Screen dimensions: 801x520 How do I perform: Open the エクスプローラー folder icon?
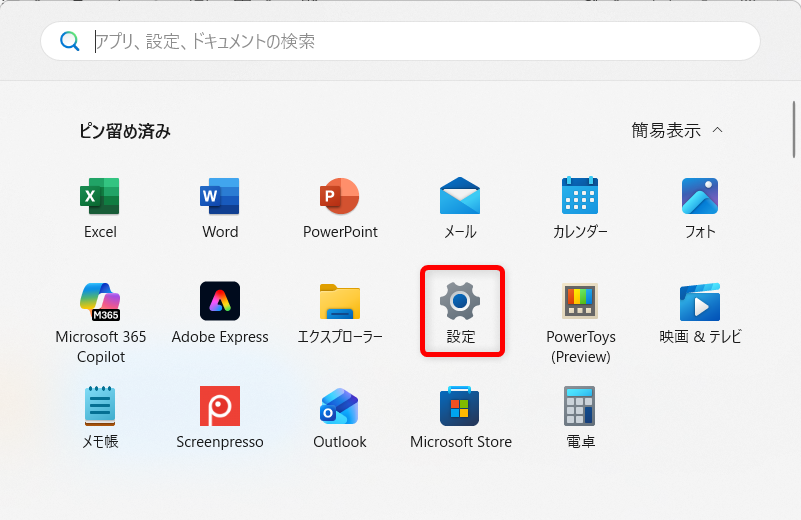[340, 301]
